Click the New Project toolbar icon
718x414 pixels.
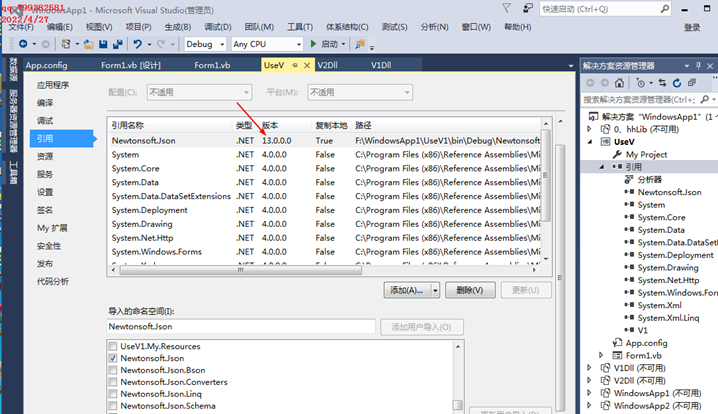point(66,44)
